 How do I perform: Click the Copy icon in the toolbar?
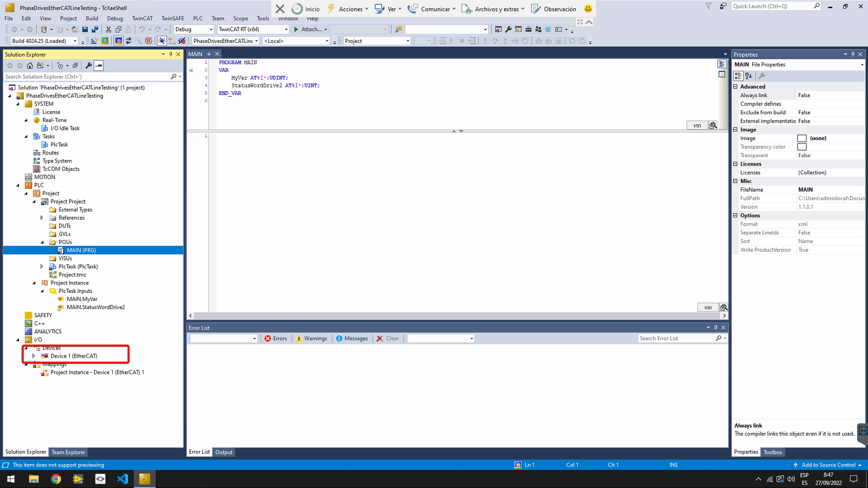pos(118,29)
